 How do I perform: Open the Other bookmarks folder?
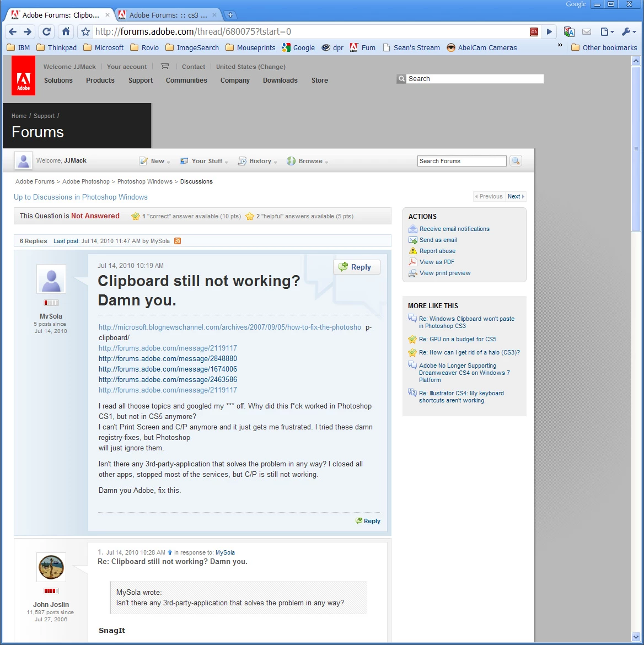pyautogui.click(x=604, y=48)
